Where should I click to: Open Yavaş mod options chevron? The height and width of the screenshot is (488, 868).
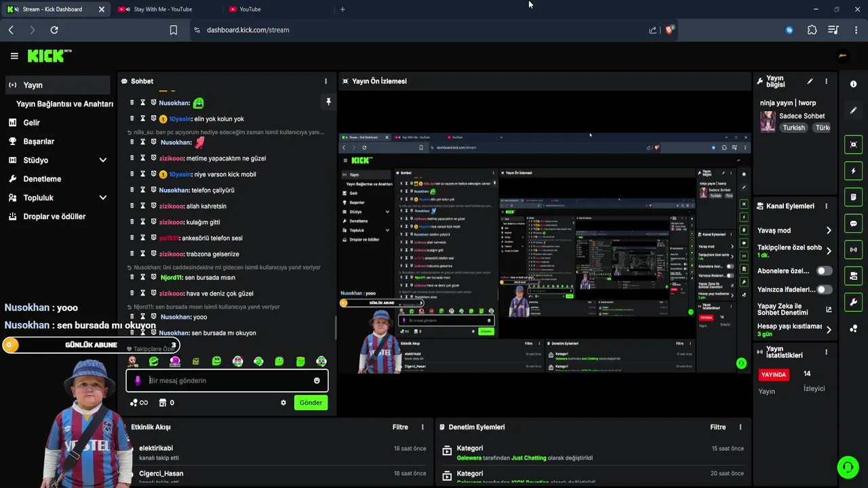point(829,230)
